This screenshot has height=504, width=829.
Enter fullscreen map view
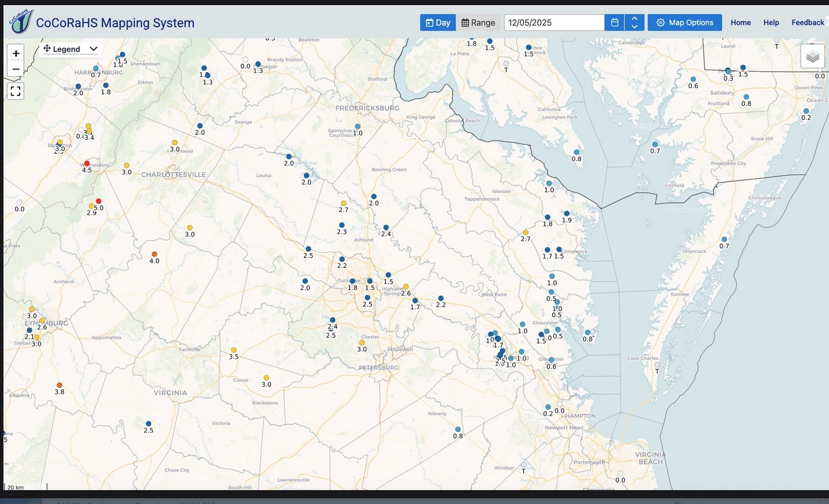click(x=16, y=91)
